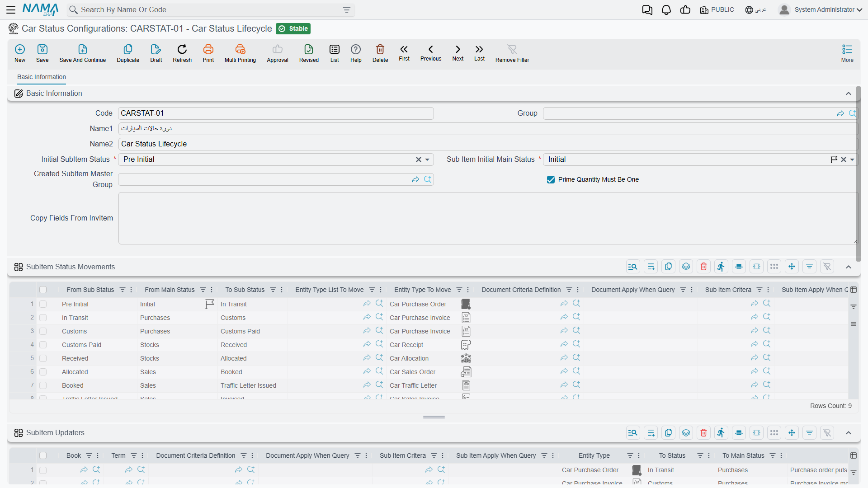The width and height of the screenshot is (868, 488).
Task: Open From Sub Status column menu
Action: click(131, 290)
